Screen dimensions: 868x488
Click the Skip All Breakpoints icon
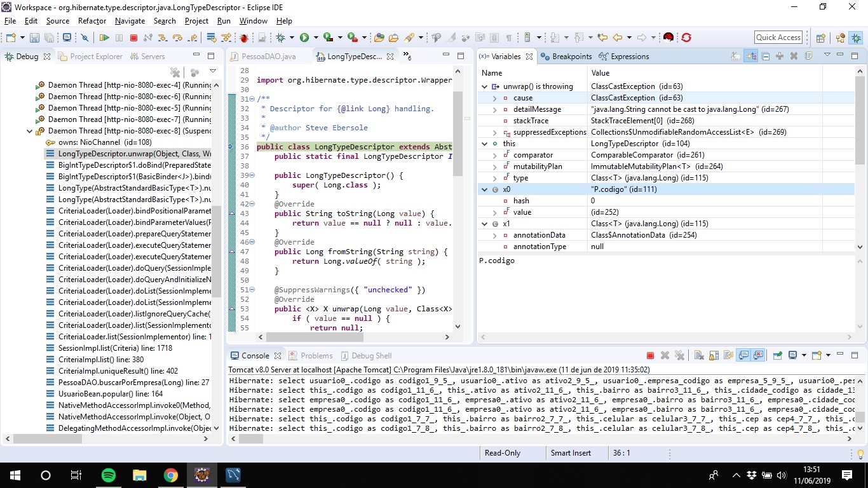pyautogui.click(x=84, y=37)
